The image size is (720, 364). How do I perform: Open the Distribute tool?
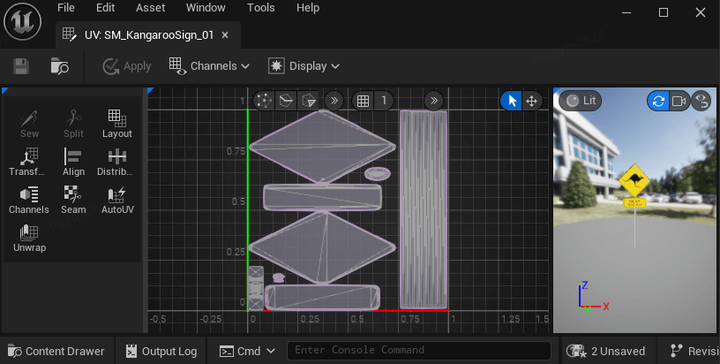pyautogui.click(x=115, y=162)
